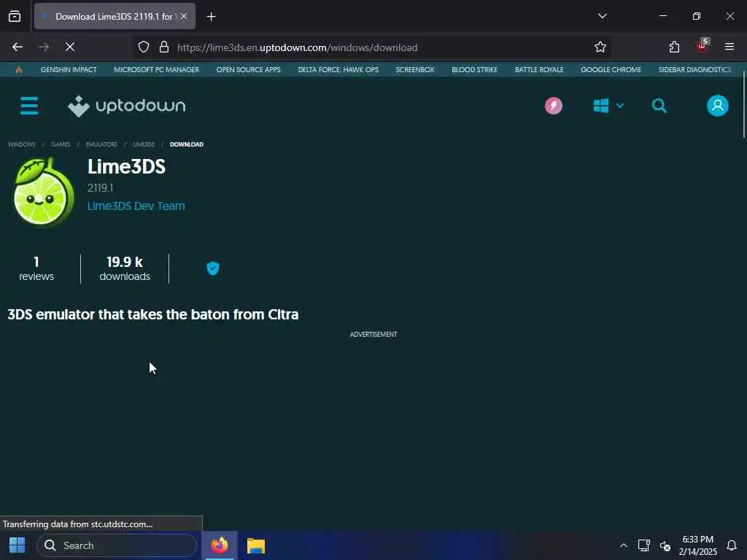Open Sidebar Diagnostics link
Viewport: 747px width, 560px height.
pos(694,69)
